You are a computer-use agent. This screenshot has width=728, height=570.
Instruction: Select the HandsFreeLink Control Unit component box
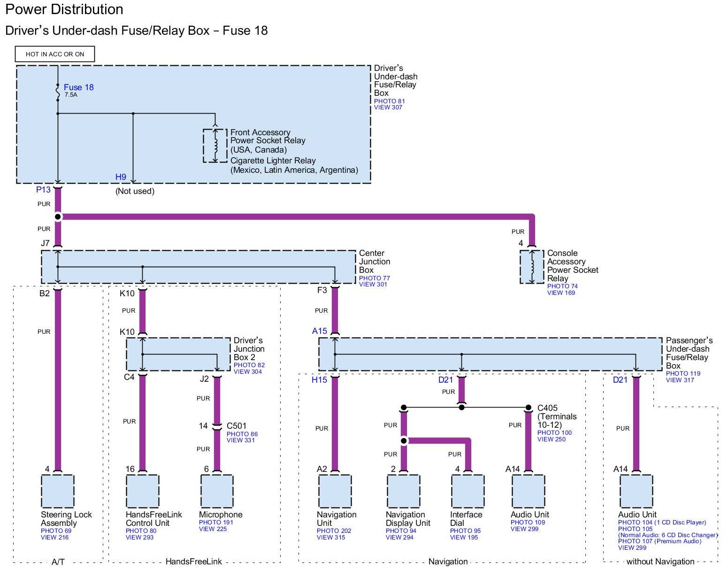tap(142, 491)
